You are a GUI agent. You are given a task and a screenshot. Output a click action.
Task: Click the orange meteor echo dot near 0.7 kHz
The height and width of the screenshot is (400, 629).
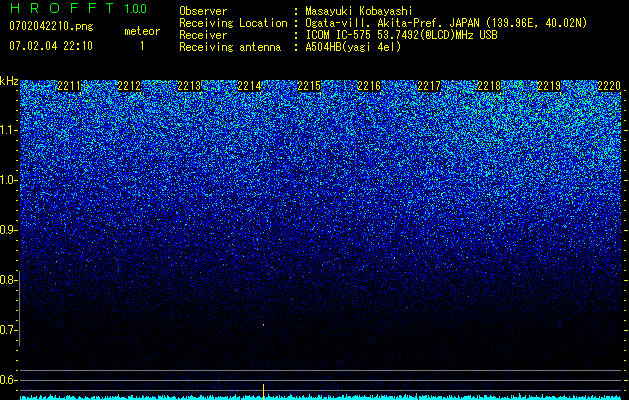click(264, 325)
